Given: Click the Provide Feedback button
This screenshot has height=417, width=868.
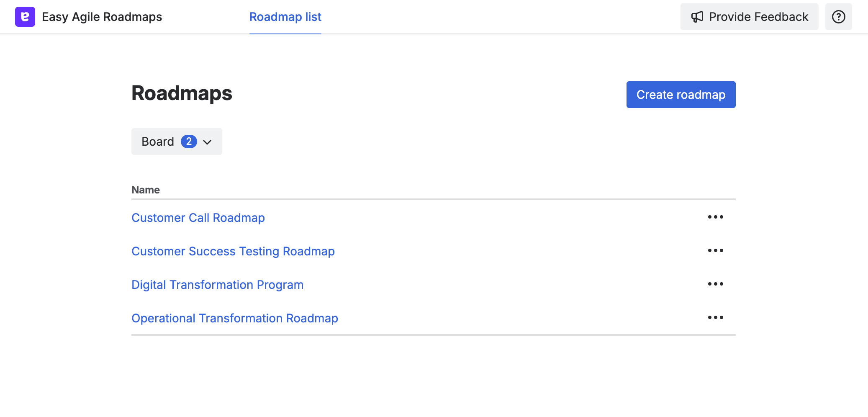Looking at the screenshot, I should 749,17.
